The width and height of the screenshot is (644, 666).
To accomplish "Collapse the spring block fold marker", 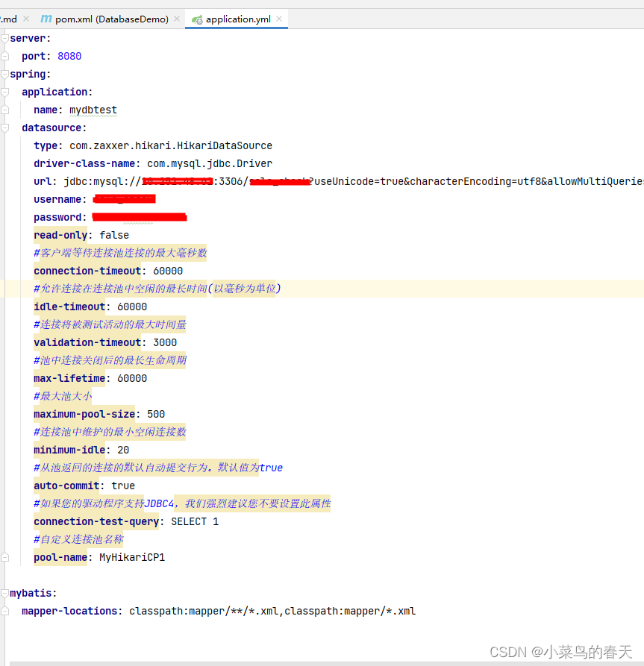I will [x=4, y=74].
